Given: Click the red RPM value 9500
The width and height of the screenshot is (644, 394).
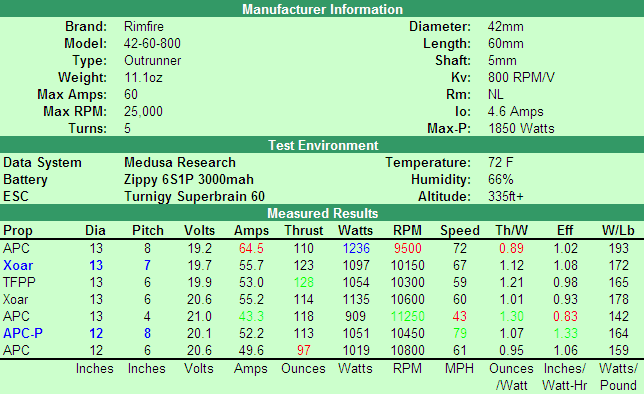Looking at the screenshot, I should click(407, 249).
